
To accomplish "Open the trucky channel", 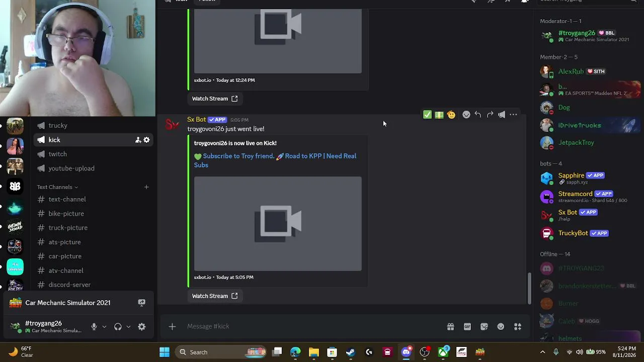I will (x=93, y=126).
